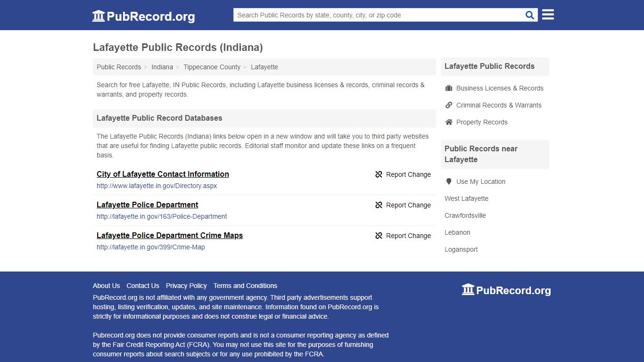Viewport: 644px width, 362px height.
Task: Click Lafayette Public Record Databases heading
Action: (159, 118)
